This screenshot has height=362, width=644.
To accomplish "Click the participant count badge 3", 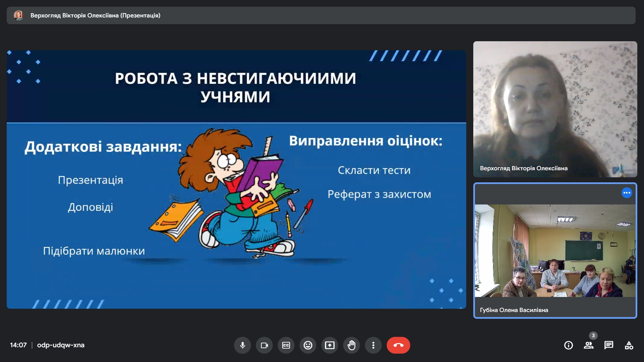I will click(593, 336).
